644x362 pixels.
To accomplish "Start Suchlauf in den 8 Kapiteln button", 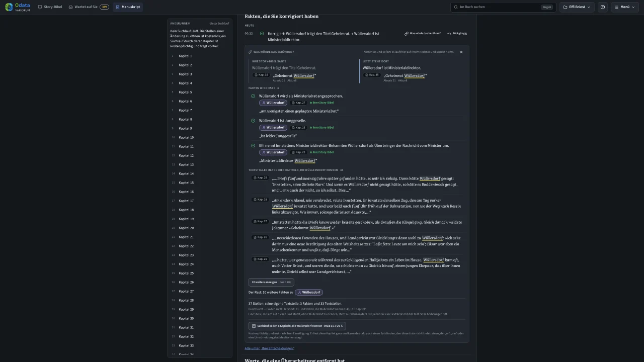I will point(297,326).
